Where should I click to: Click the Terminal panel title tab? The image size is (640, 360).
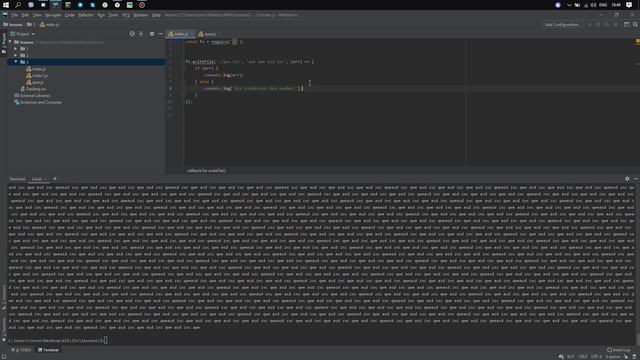pos(17,179)
